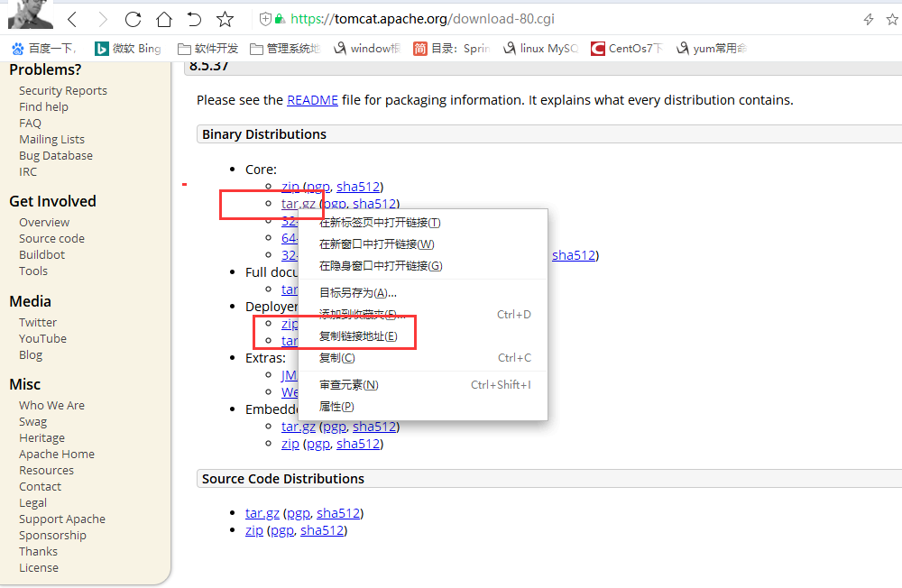Open the CentOs7 bookmark
This screenshot has width=902, height=588.
pos(627,49)
